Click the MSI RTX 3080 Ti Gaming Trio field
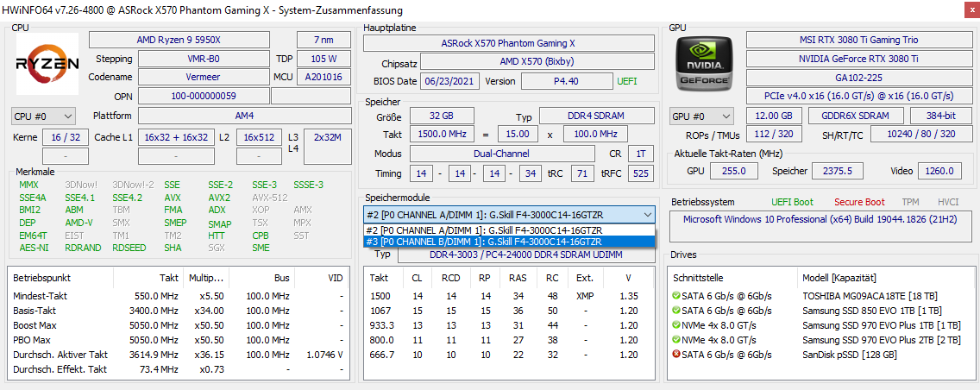 pos(858,40)
